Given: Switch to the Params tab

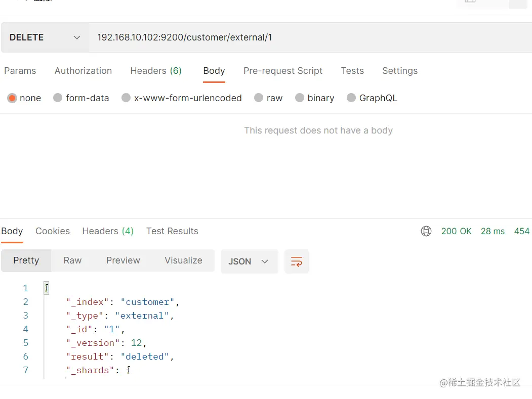Looking at the screenshot, I should coord(20,70).
